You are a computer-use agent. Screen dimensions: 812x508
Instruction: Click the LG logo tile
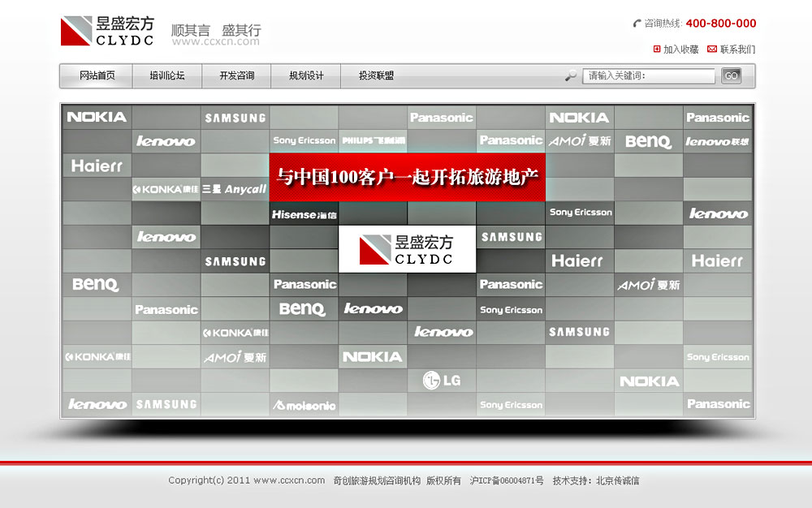pyautogui.click(x=442, y=380)
